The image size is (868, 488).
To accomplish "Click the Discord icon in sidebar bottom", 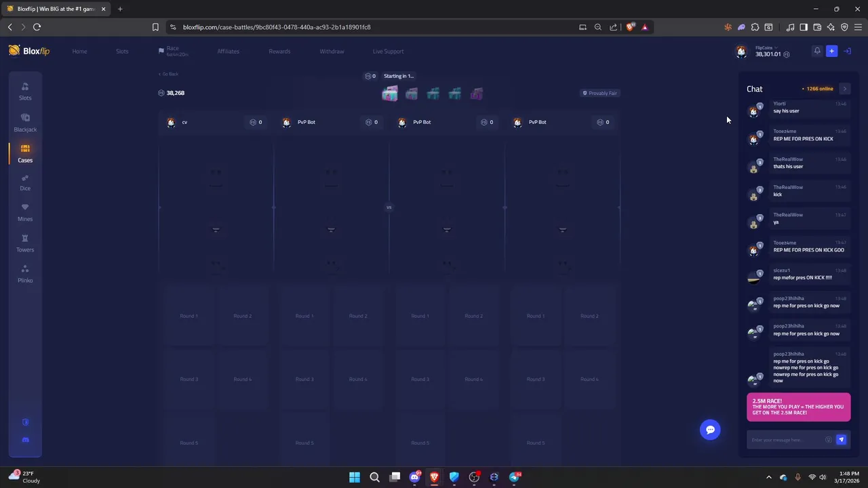I will (x=25, y=440).
